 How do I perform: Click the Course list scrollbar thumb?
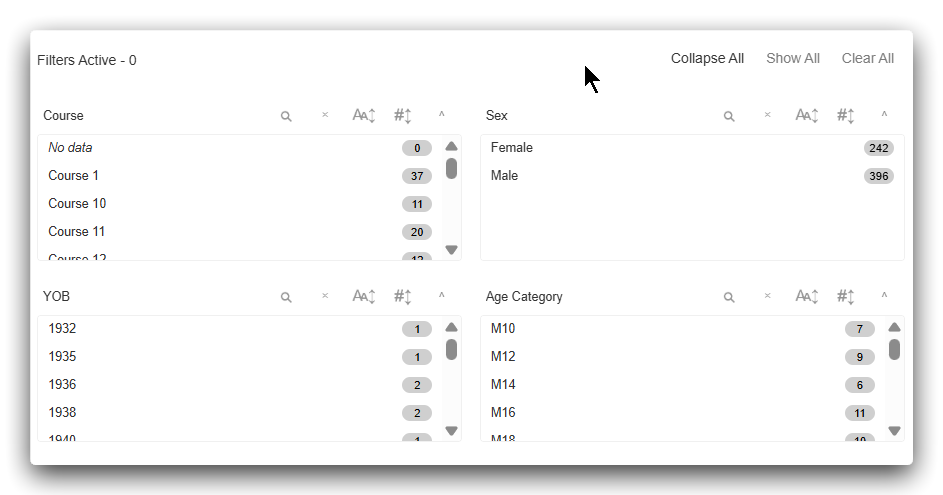[451, 169]
